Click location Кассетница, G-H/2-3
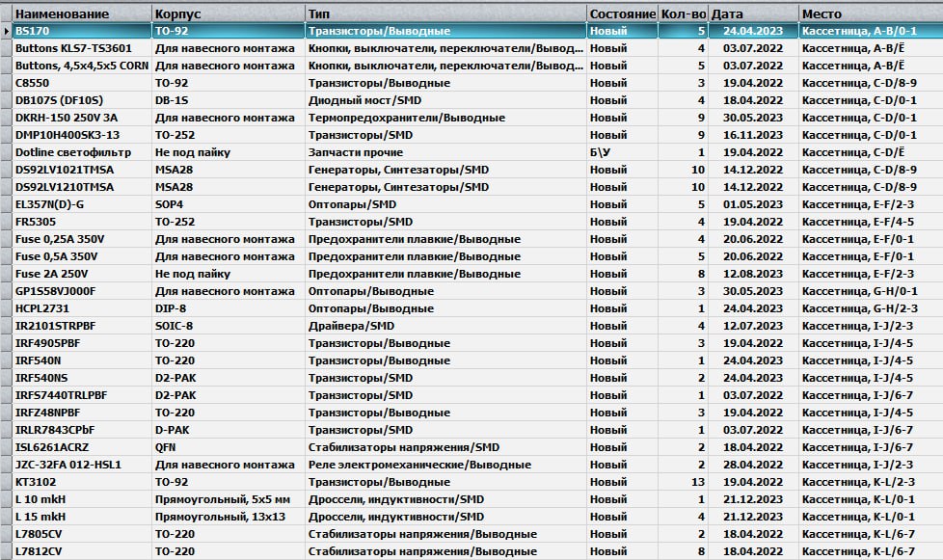The width and height of the screenshot is (943, 560). click(x=871, y=308)
